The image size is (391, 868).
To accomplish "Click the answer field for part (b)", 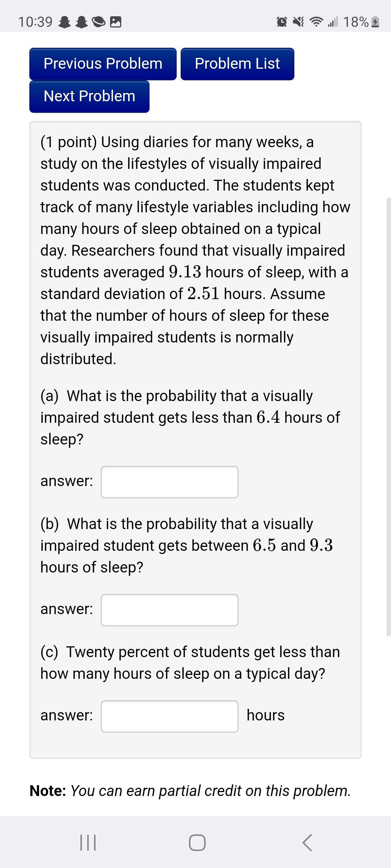I will point(169,610).
